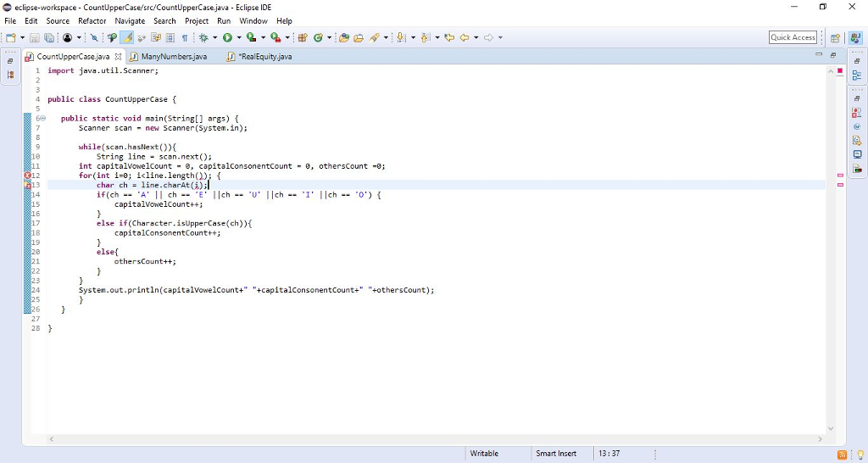868x463 pixels.
Task: Open the File menu
Action: [x=10, y=21]
